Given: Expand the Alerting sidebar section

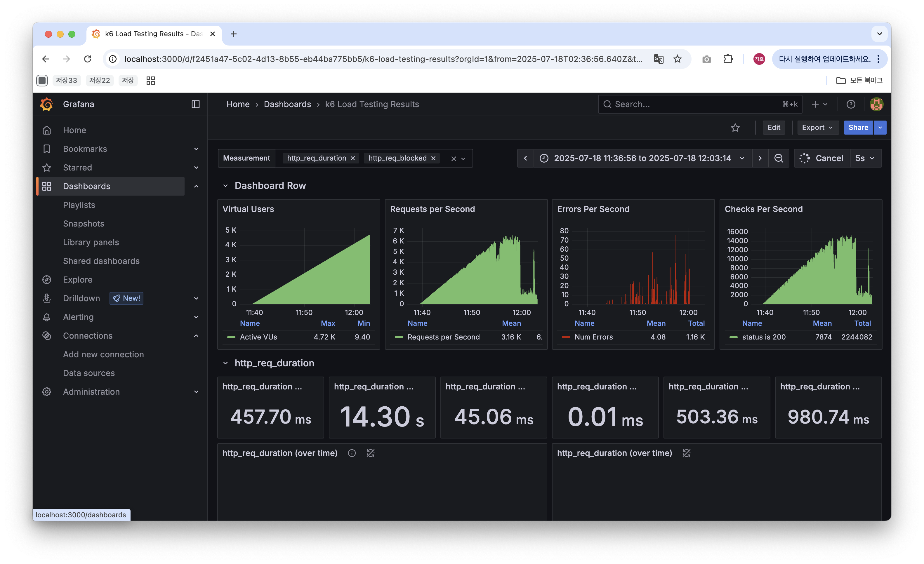Looking at the screenshot, I should pos(196,317).
